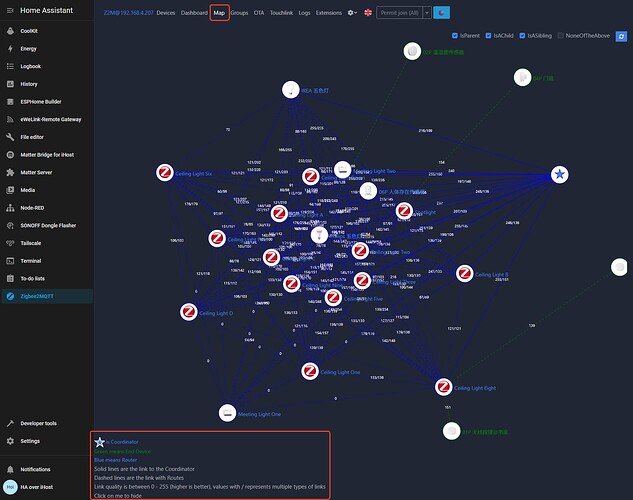Open the settings gear dropdown
The width and height of the screenshot is (633, 500).
(352, 13)
